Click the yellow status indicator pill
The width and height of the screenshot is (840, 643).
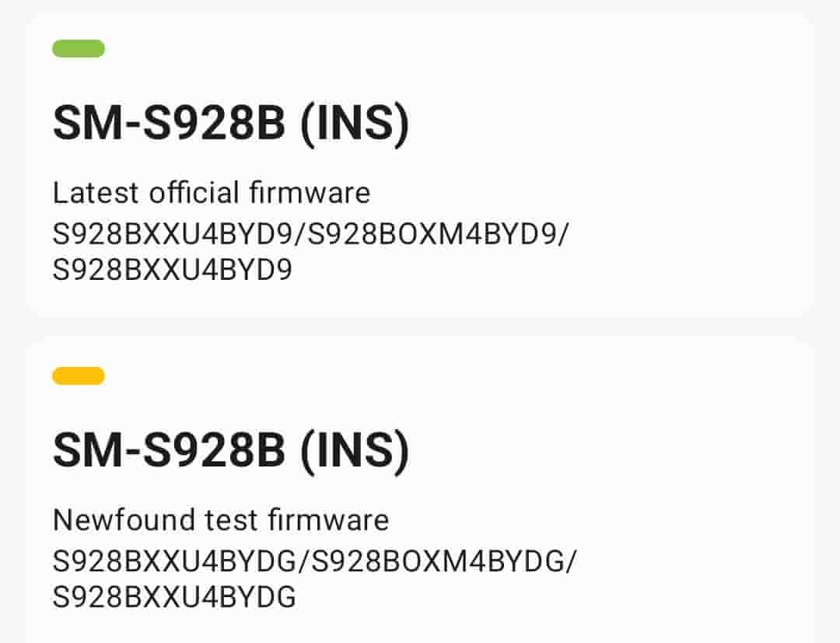(x=79, y=376)
